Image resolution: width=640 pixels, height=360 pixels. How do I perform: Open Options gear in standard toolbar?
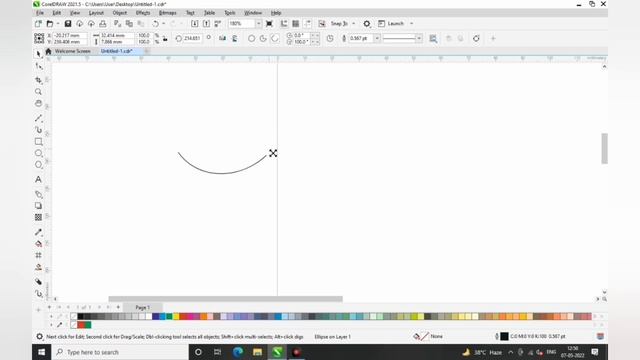coord(367,24)
